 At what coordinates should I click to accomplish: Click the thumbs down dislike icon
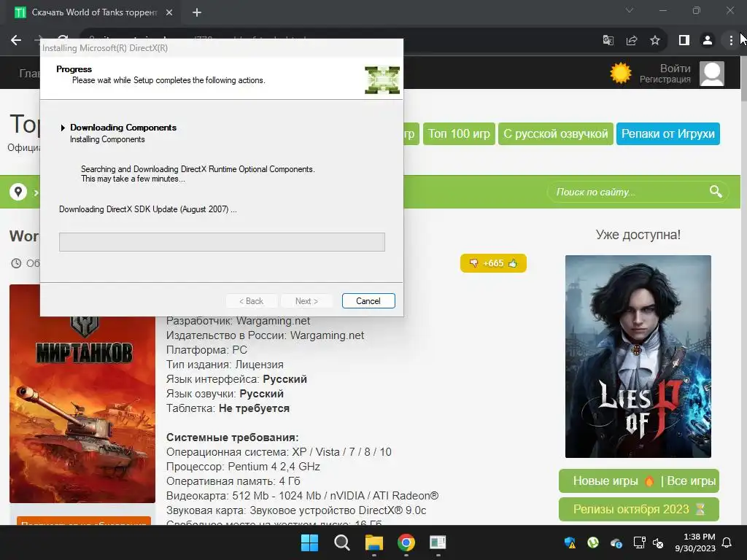point(473,263)
